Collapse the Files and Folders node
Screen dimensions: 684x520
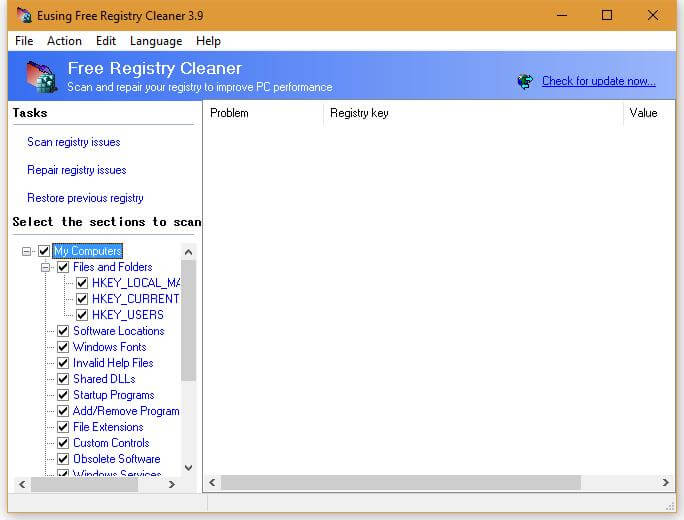[x=46, y=267]
